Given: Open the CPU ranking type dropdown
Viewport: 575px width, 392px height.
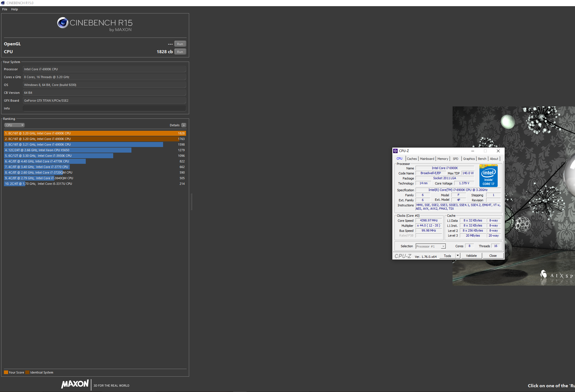Looking at the screenshot, I should [15, 125].
